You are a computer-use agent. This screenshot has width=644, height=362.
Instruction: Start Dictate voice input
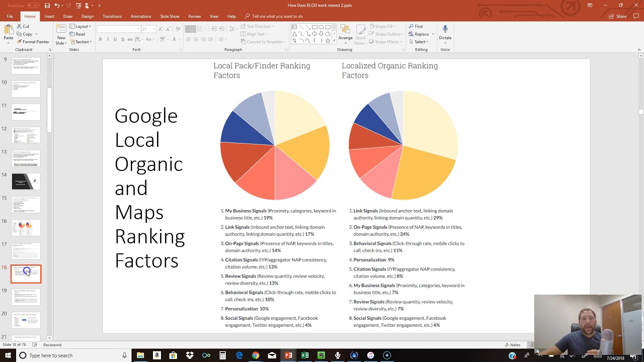[445, 33]
